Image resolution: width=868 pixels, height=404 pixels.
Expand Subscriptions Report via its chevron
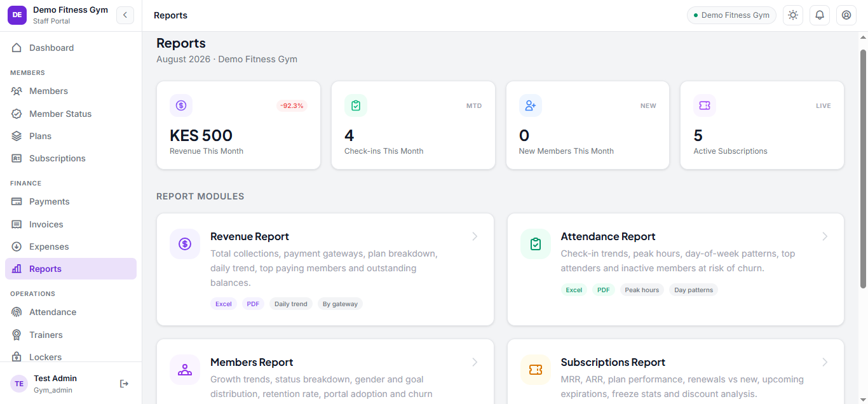pyautogui.click(x=825, y=362)
